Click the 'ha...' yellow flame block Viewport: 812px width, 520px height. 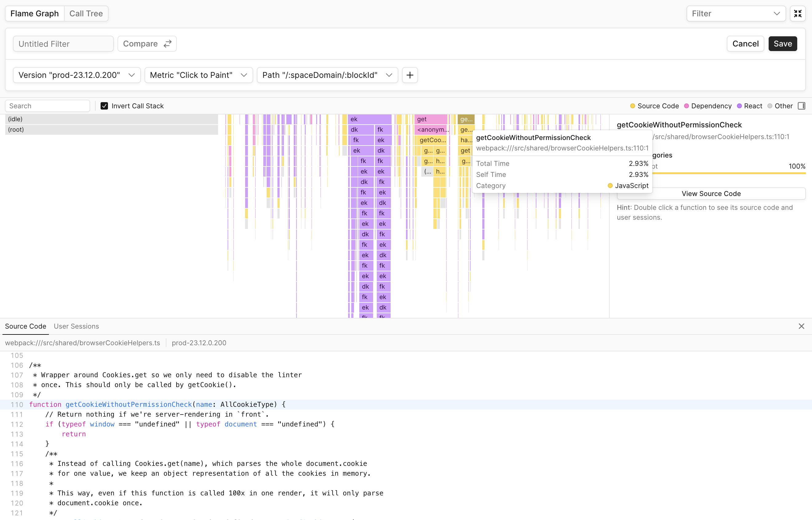click(465, 140)
